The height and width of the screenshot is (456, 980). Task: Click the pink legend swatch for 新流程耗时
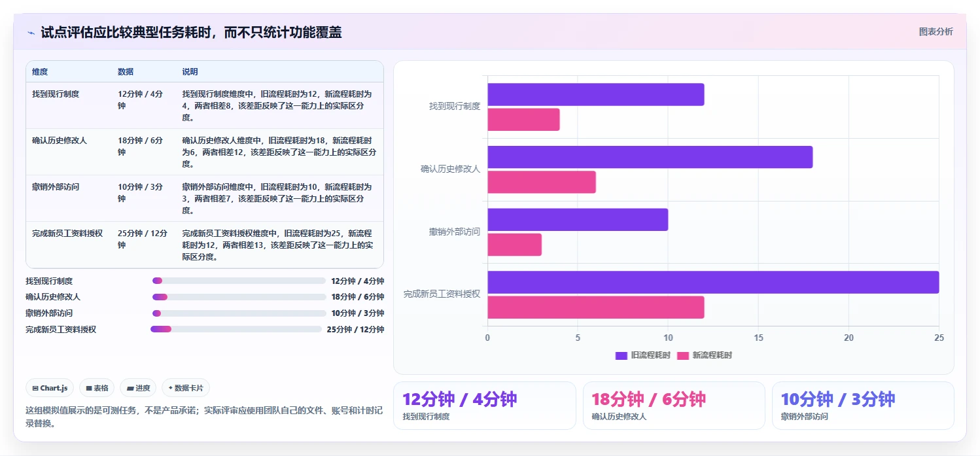[x=683, y=355]
